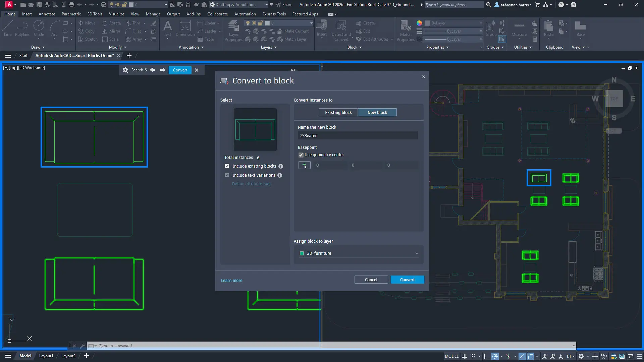The height and width of the screenshot is (362, 644).
Task: Click the Convert button
Action: [407, 279]
